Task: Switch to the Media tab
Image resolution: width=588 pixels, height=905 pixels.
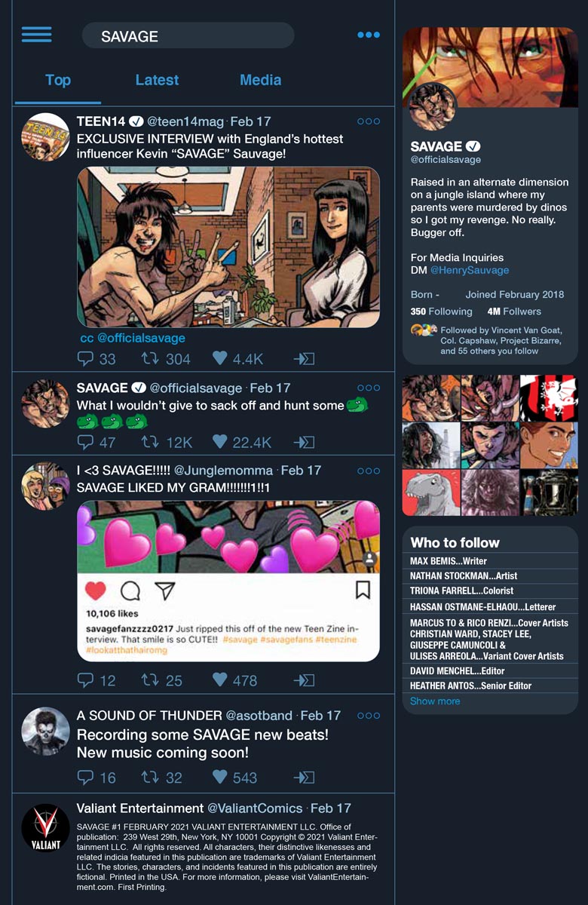Action: click(260, 80)
